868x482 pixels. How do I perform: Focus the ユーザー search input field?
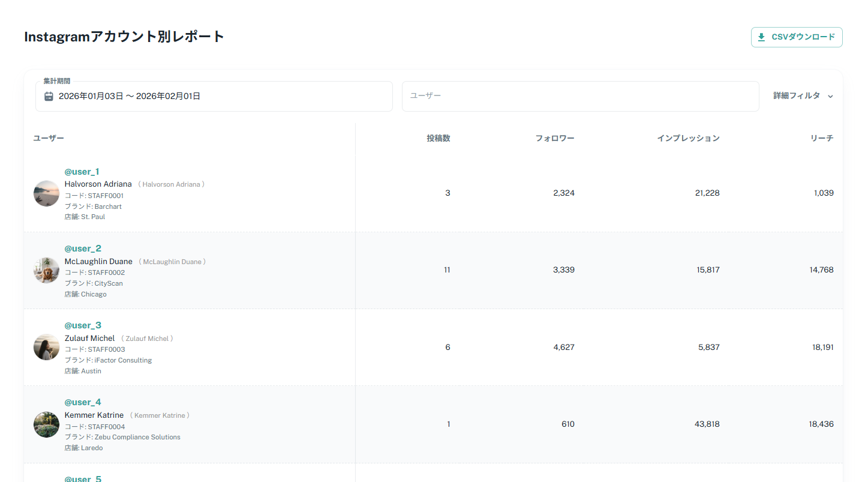pyautogui.click(x=580, y=96)
